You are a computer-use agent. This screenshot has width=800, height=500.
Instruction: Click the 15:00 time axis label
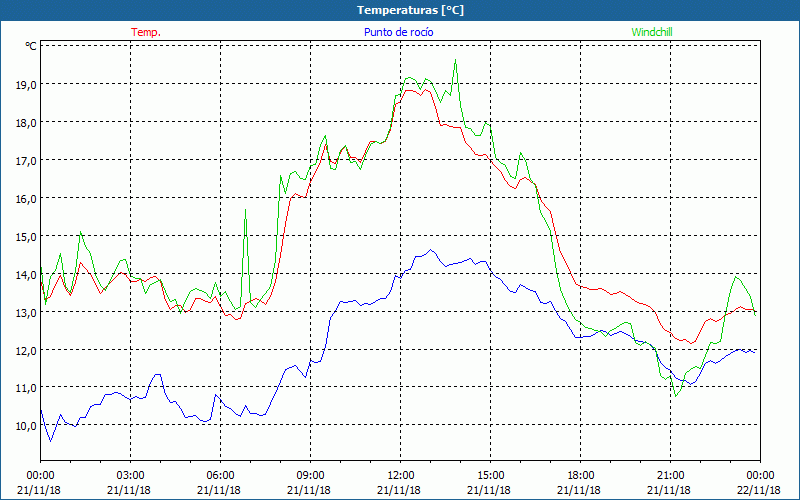(490, 475)
